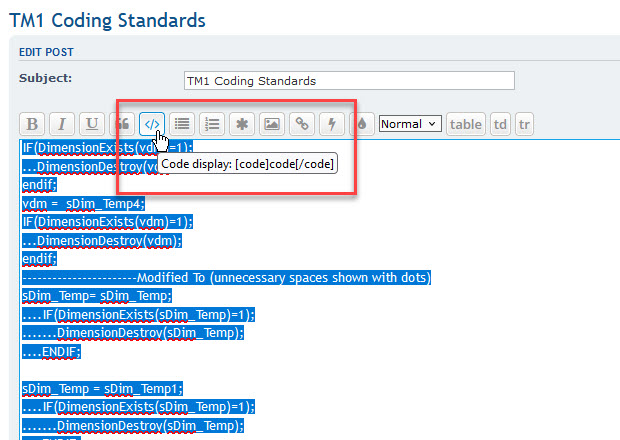Insert Code display tags button

pyautogui.click(x=152, y=124)
